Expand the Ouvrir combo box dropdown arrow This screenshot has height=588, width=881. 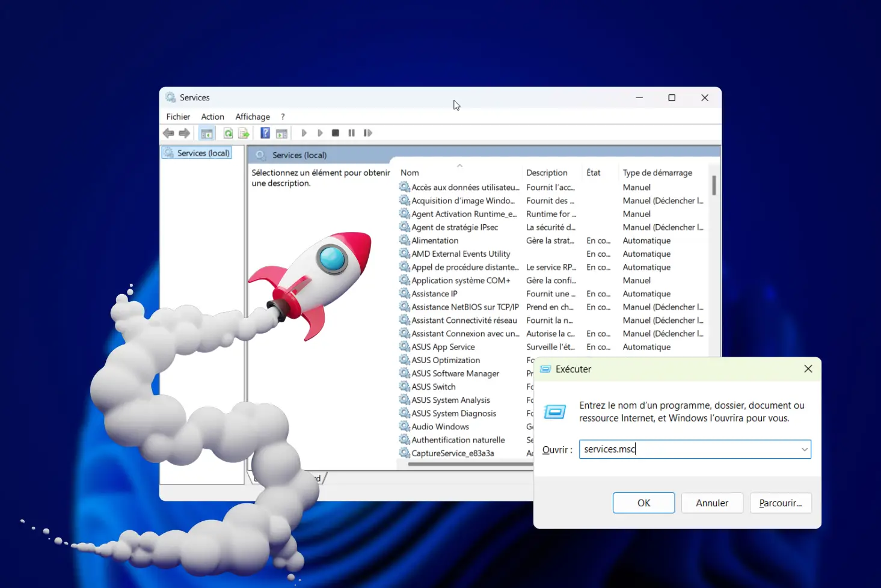pyautogui.click(x=804, y=449)
